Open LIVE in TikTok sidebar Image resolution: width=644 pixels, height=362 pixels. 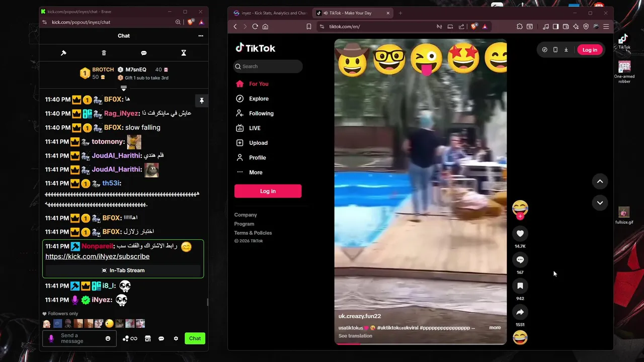click(x=255, y=128)
